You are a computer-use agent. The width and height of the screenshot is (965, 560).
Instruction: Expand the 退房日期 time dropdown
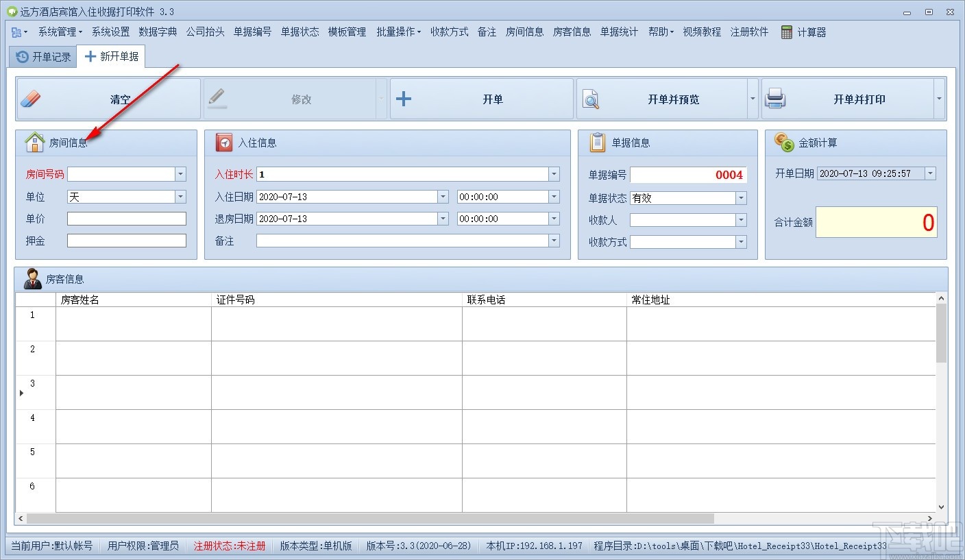[554, 219]
